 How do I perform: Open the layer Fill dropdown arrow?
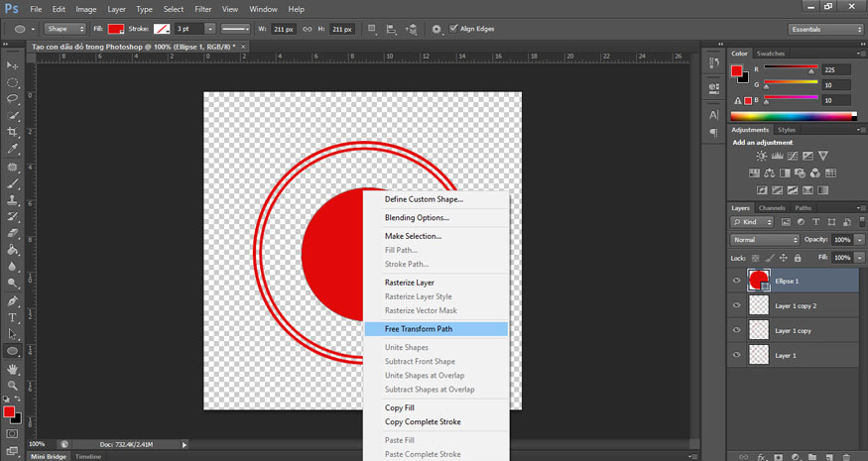(859, 258)
